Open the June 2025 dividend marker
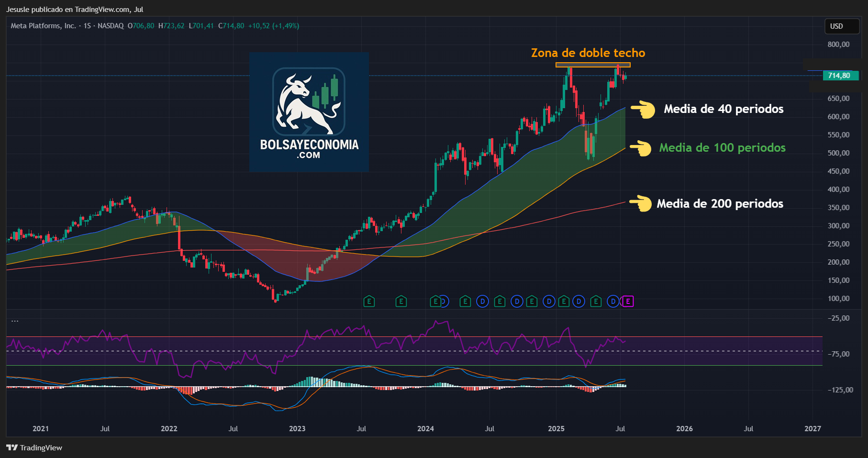 pos(613,302)
